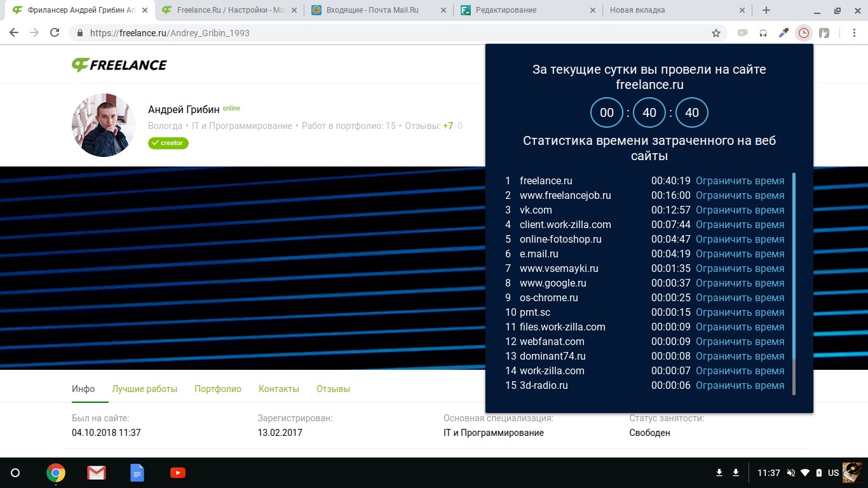868x488 pixels.
Task: Click the os-chrome.ru entry in the list
Action: (549, 297)
